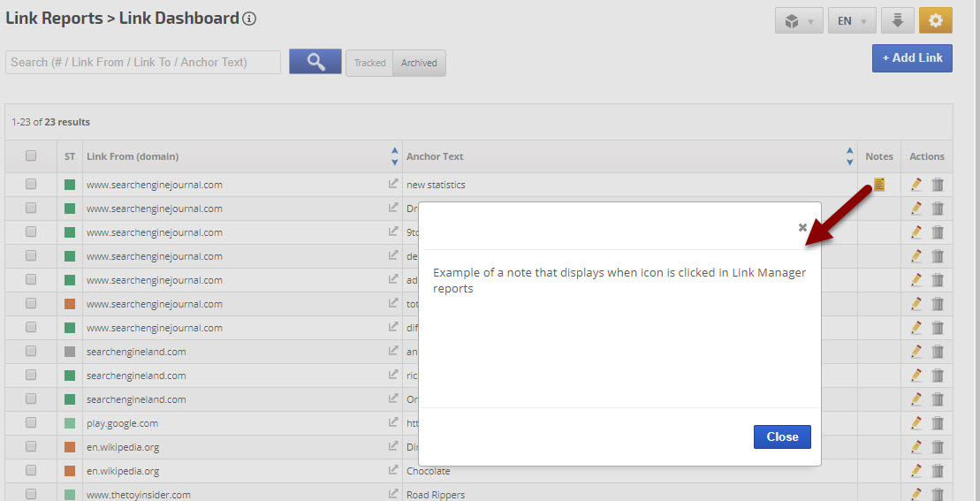This screenshot has height=501, width=980.
Task: Switch to the Archived tab
Action: pos(419,63)
